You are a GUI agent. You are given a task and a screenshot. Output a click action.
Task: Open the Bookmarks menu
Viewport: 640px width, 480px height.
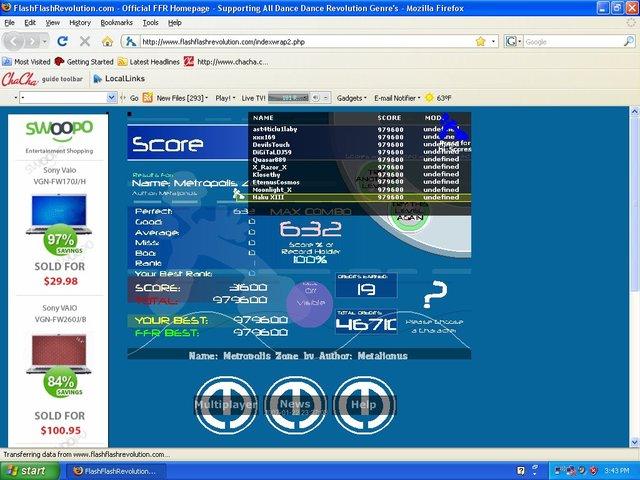(116, 22)
